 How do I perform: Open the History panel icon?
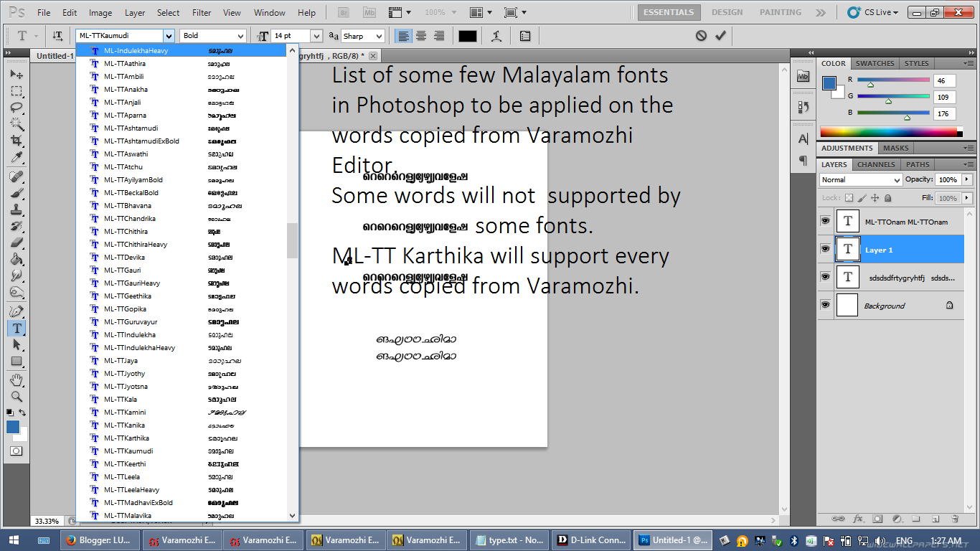pyautogui.click(x=803, y=107)
